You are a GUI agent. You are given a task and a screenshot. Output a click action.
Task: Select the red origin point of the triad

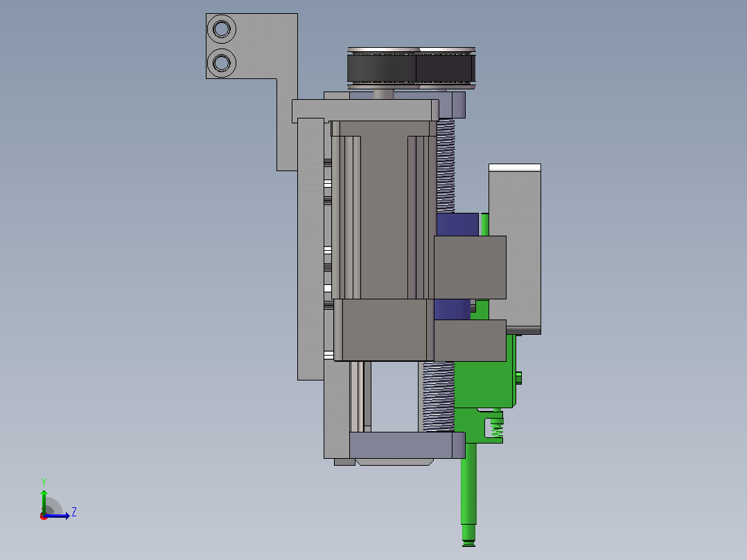pos(44,516)
